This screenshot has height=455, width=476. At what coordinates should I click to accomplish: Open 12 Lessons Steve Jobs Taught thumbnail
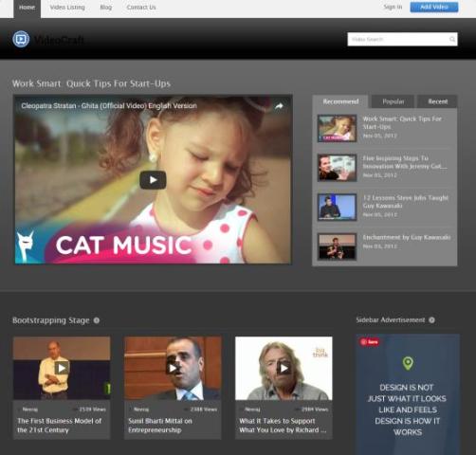337,208
